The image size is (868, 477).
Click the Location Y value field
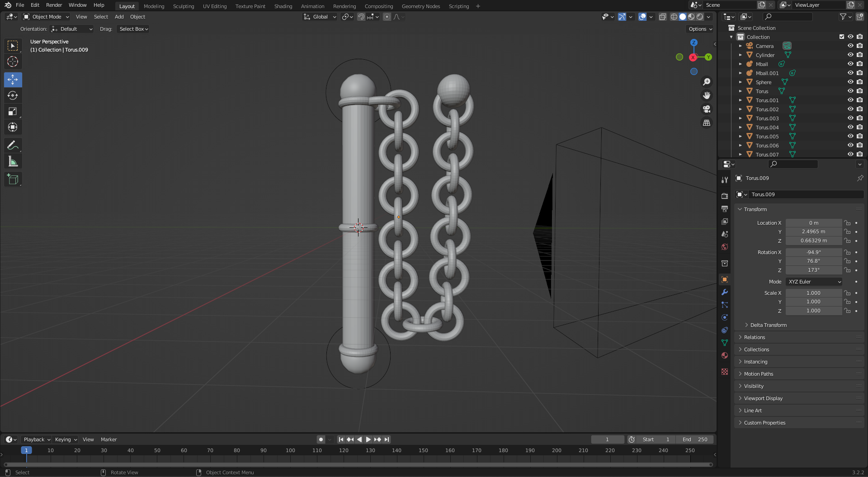coord(814,231)
